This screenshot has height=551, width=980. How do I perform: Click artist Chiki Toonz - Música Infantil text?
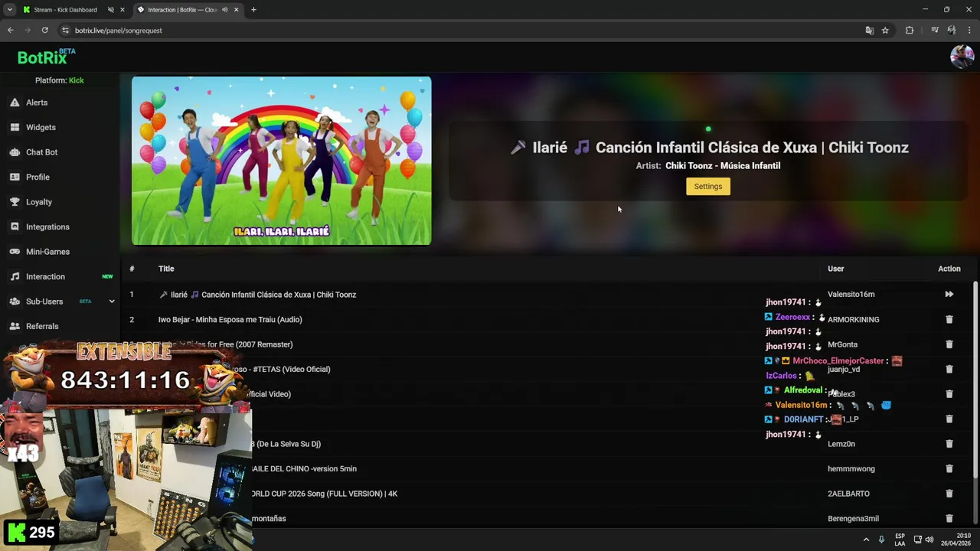pos(723,166)
